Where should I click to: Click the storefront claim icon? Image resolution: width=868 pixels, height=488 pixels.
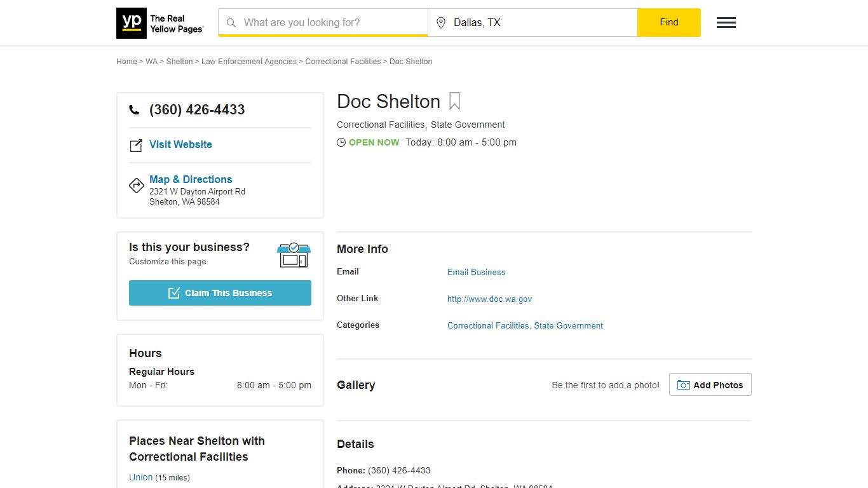click(294, 255)
